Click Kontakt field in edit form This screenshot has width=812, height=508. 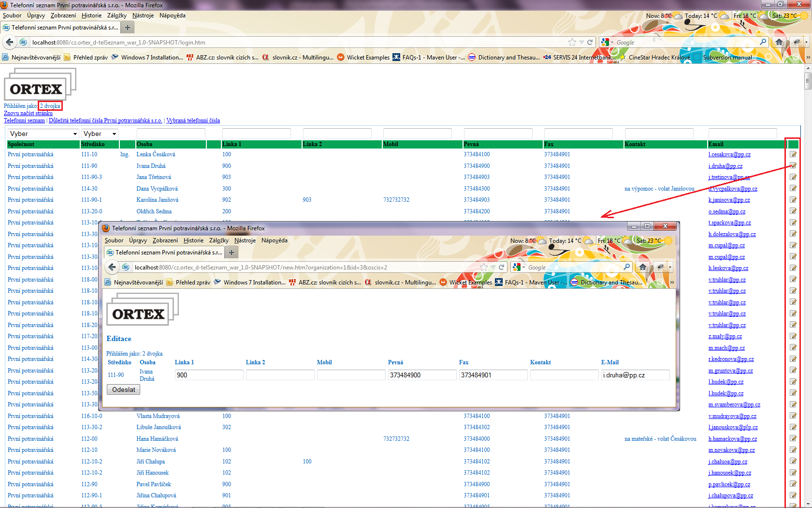tap(565, 375)
